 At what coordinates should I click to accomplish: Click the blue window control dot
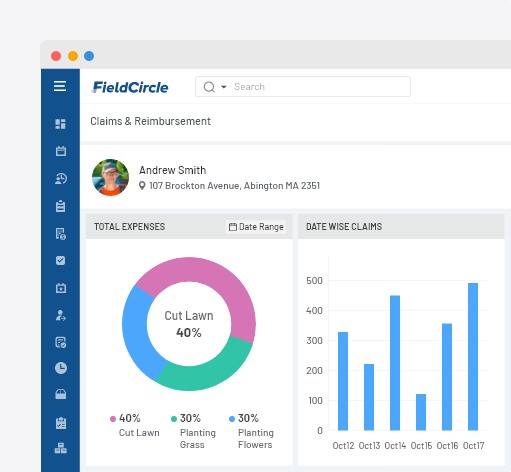pyautogui.click(x=89, y=56)
